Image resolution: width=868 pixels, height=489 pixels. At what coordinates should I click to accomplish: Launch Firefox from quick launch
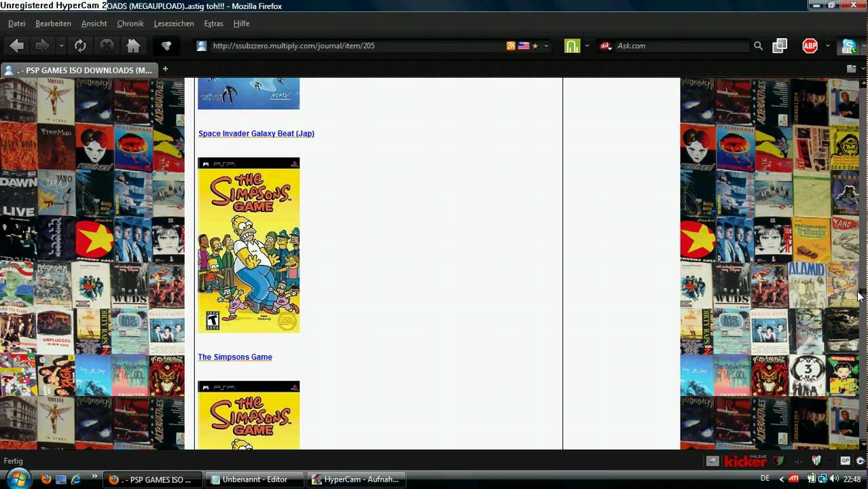coord(46,479)
